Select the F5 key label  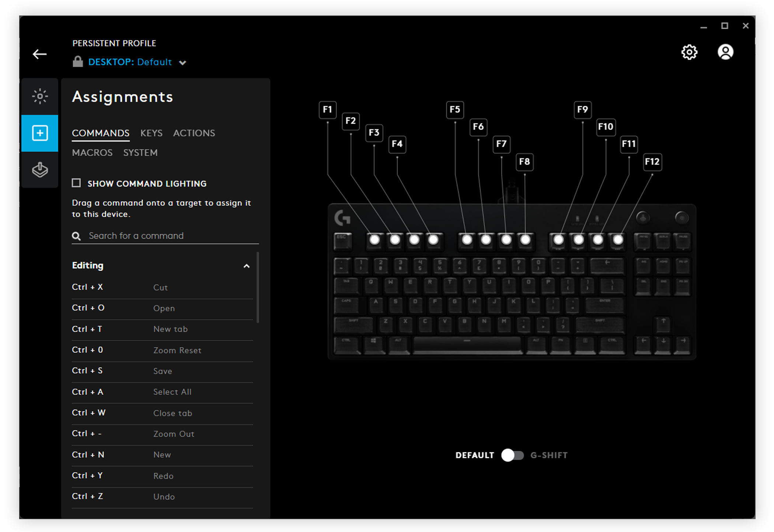455,109
